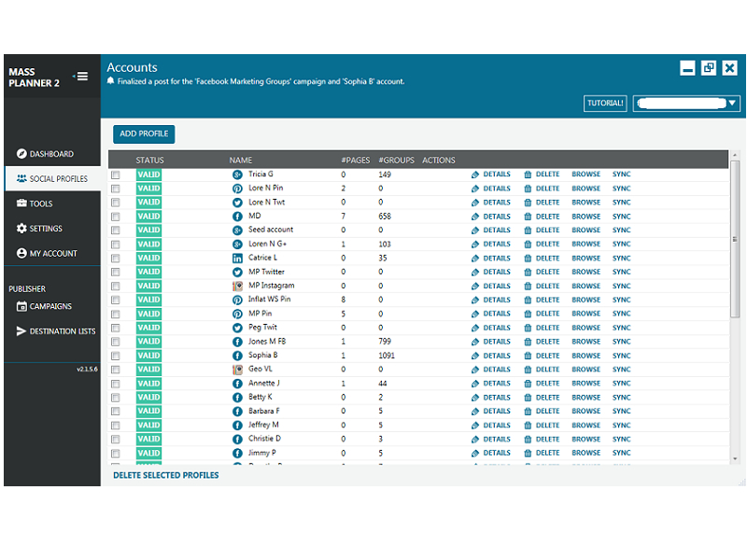The height and width of the screenshot is (560, 747).
Task: Click Details for MP Pin
Action: 497,314
